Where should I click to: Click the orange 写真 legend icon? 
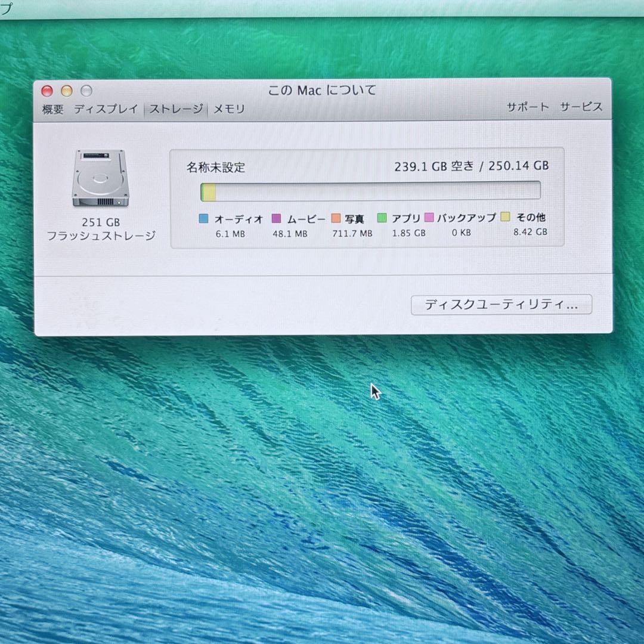tap(337, 218)
